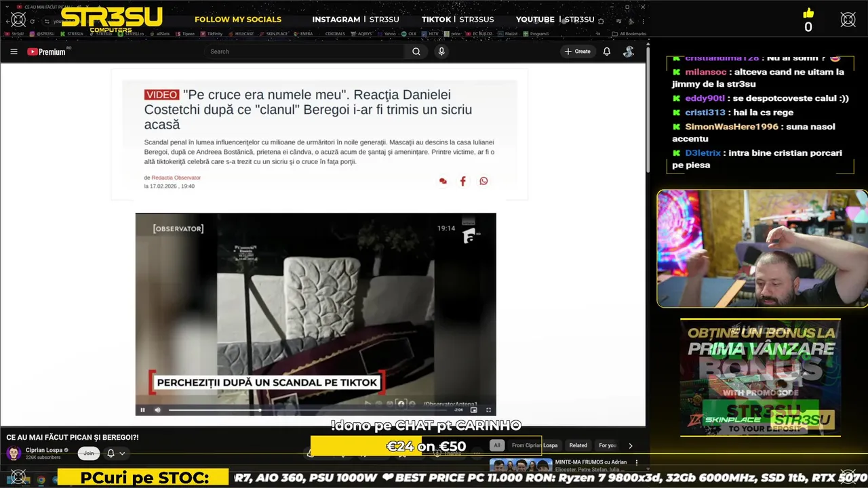Select the All filter chip

pyautogui.click(x=497, y=445)
